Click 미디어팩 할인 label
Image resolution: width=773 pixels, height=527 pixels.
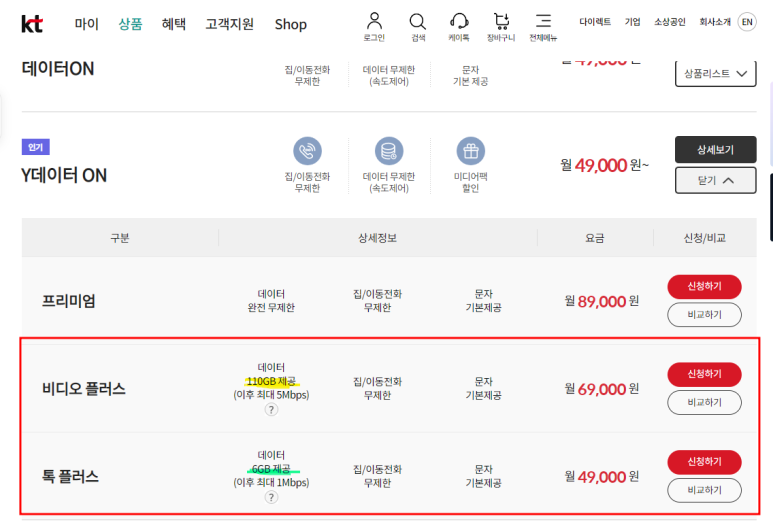click(471, 182)
